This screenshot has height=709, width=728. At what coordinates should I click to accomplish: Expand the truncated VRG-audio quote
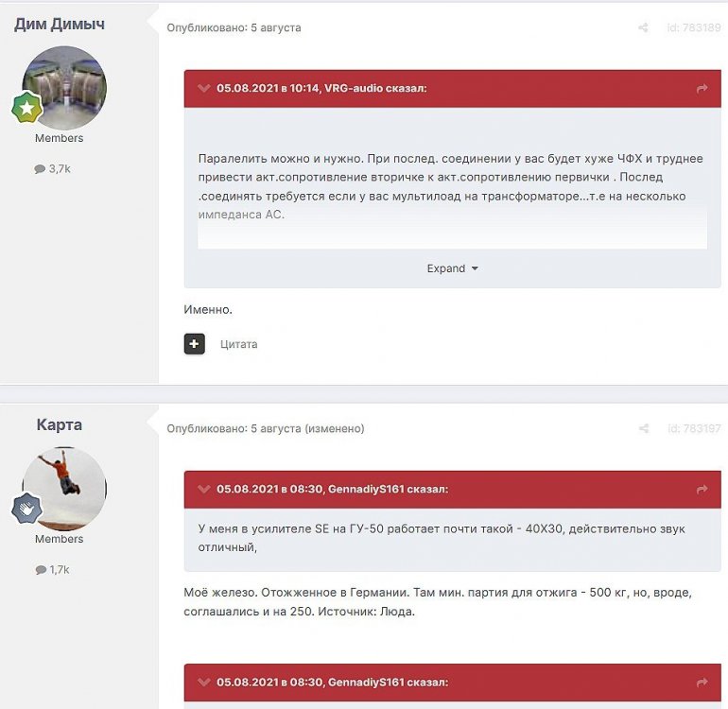click(452, 268)
